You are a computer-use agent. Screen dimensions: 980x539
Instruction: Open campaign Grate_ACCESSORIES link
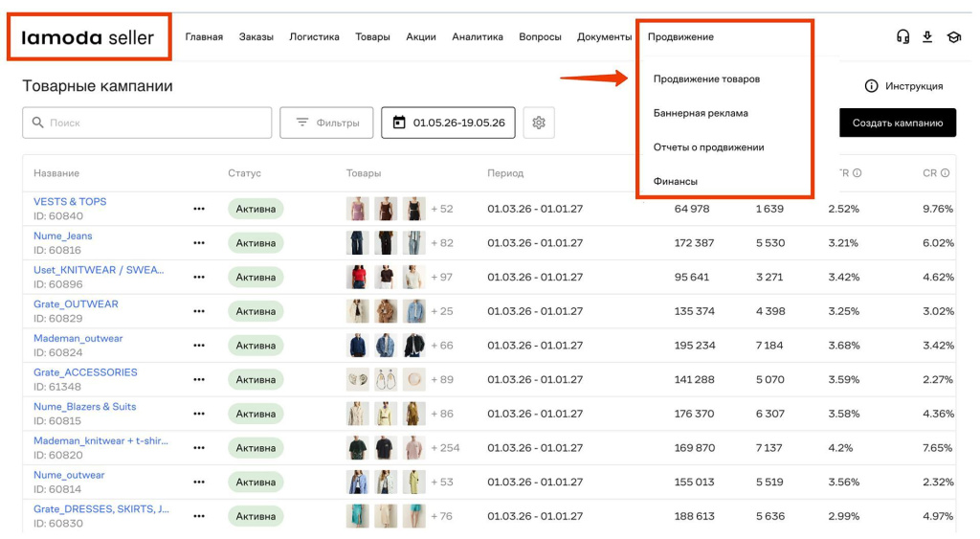point(85,372)
